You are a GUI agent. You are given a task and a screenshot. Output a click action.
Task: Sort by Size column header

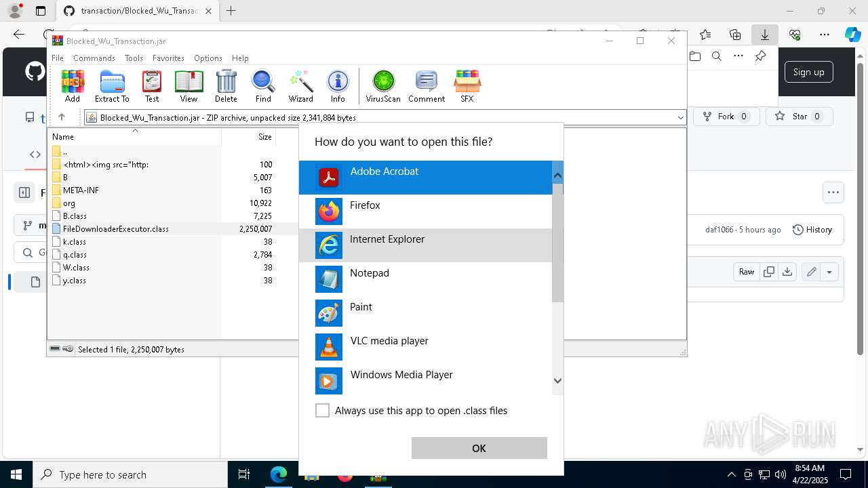249,136
